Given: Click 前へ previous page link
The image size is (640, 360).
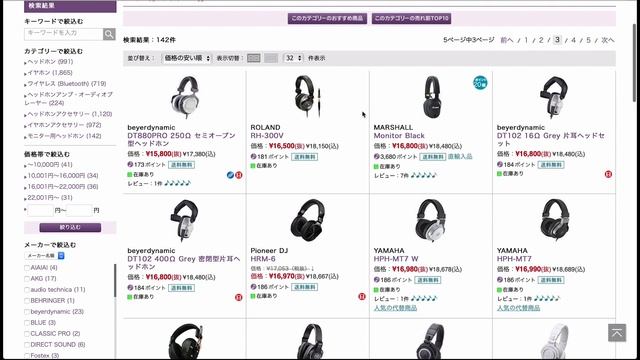Looking at the screenshot, I should (507, 40).
